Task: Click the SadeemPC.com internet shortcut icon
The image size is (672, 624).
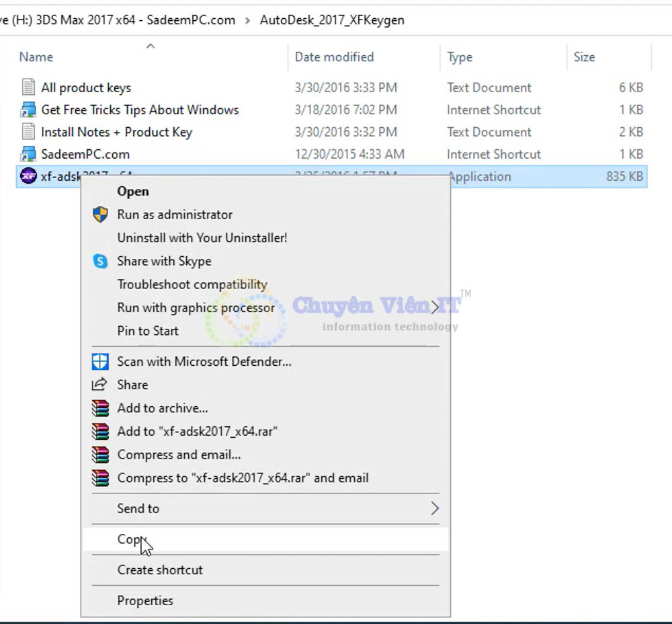Action: tap(28, 154)
